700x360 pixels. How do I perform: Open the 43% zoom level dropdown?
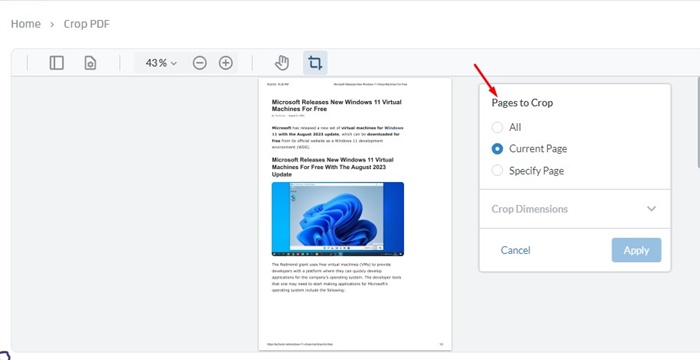[161, 63]
